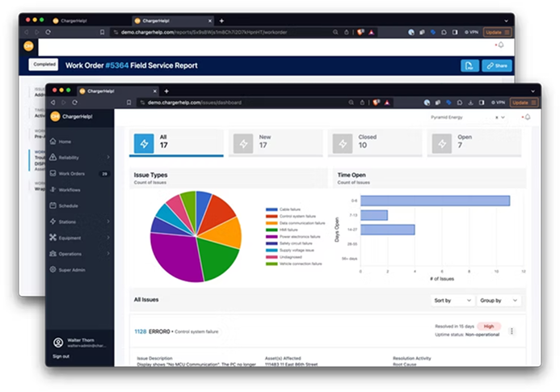Open the Pyramid Energy organization selector
Screen dimensions: 560x392
pos(465,117)
